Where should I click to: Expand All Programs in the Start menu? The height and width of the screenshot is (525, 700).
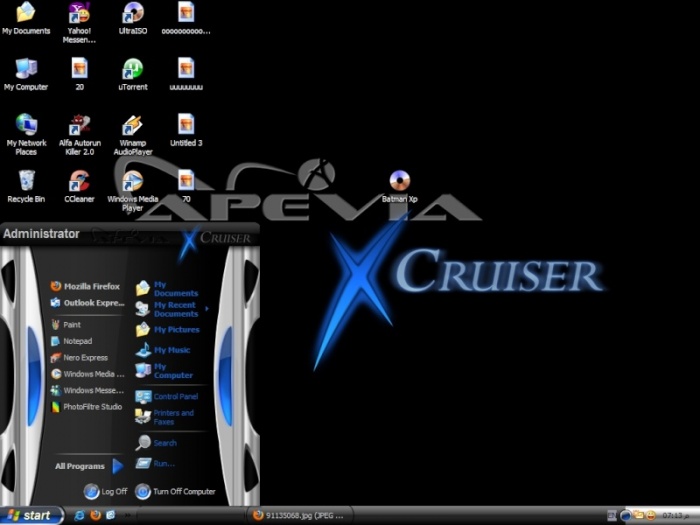click(89, 466)
